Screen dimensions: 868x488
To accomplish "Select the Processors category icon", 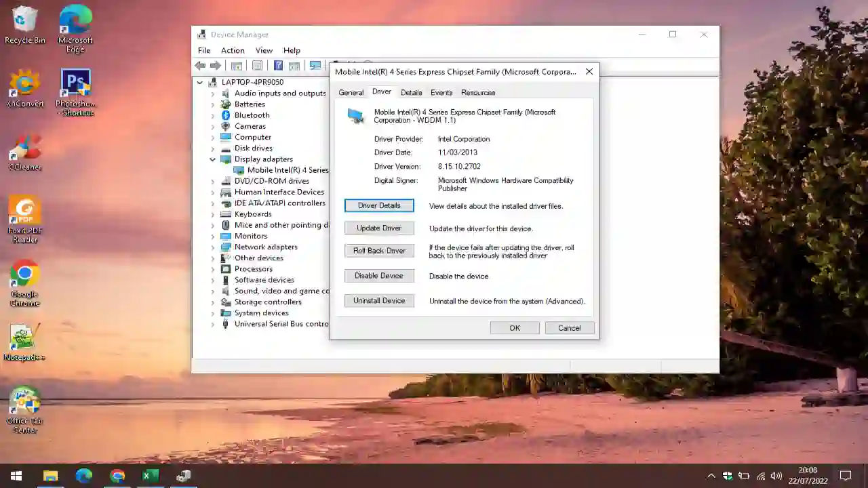I will click(226, 269).
